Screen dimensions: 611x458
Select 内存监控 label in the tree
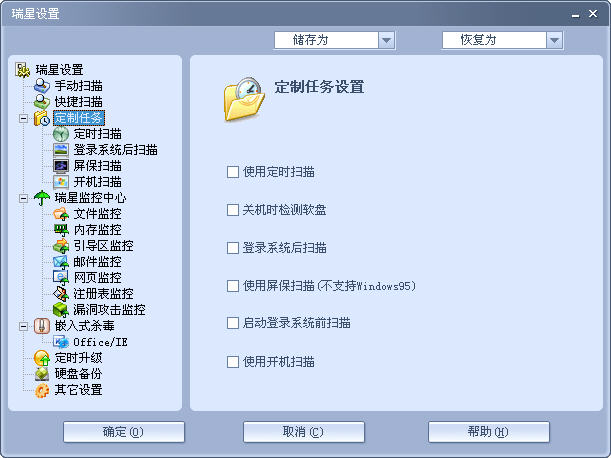coord(97,230)
